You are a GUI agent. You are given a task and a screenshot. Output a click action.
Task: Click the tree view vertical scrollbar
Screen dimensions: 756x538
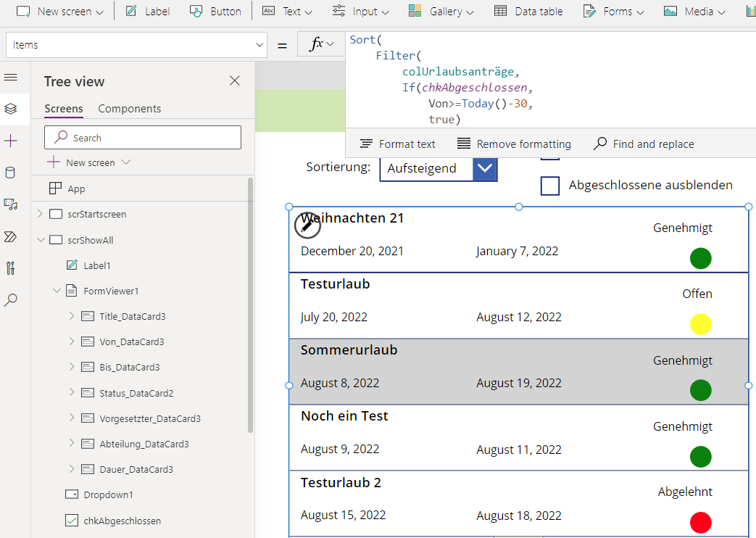250,305
